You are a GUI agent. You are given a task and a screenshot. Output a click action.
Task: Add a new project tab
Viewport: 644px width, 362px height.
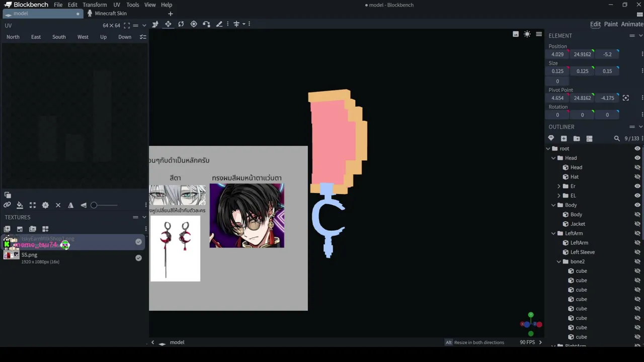171,14
